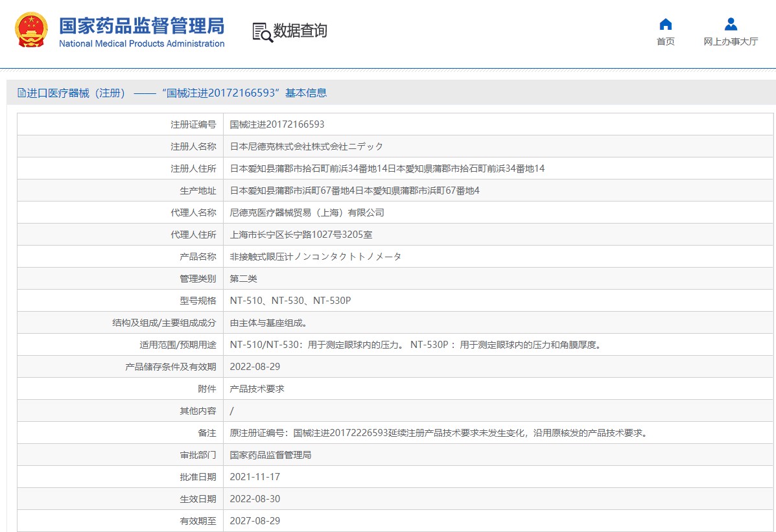Select the 产品名称 label
The image size is (776, 532).
[x=198, y=257]
